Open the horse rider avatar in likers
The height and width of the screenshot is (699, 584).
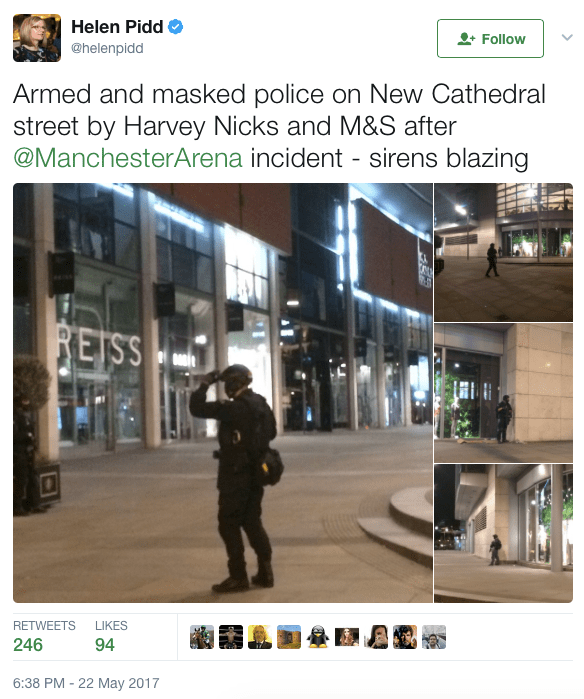click(202, 637)
